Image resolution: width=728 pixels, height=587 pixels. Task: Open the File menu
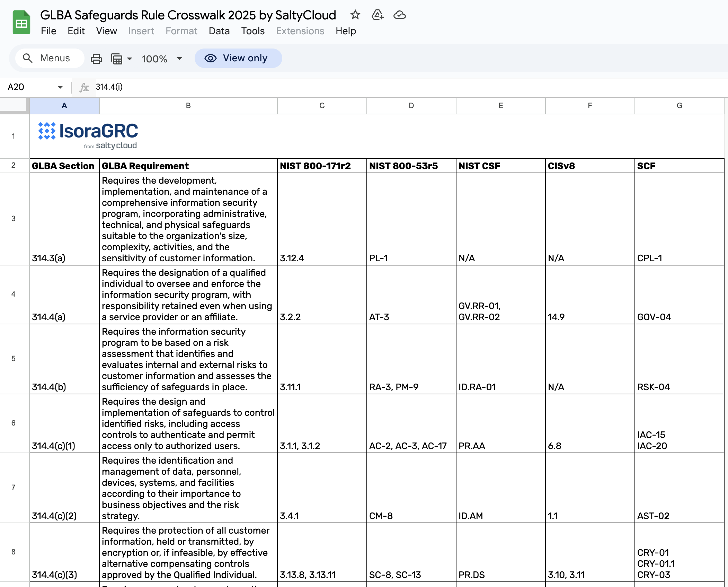pyautogui.click(x=48, y=31)
